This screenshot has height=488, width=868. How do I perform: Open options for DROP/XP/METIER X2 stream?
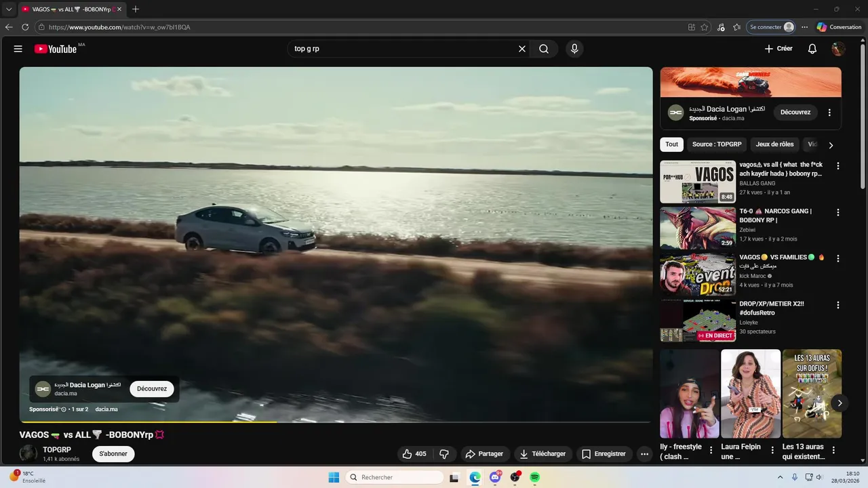click(837, 305)
